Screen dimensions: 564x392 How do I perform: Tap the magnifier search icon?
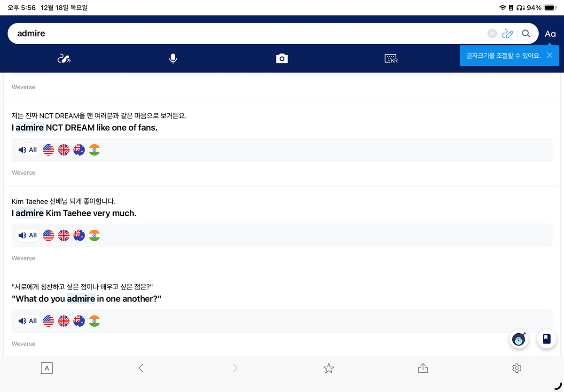coord(526,33)
